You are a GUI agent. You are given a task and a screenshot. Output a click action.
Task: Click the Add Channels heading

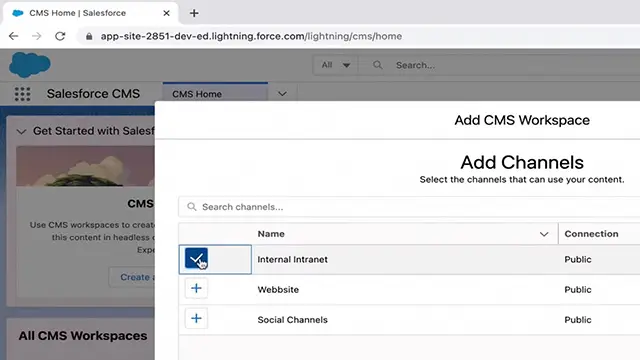click(522, 162)
